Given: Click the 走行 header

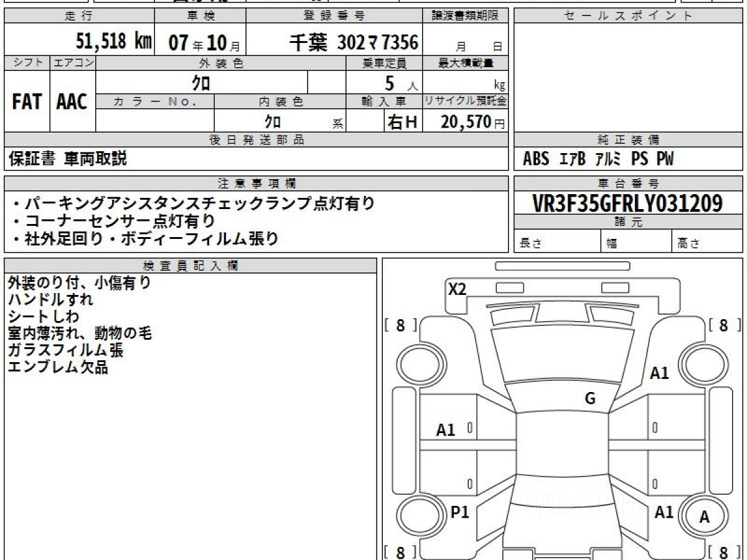Looking at the screenshot, I should point(78,16).
